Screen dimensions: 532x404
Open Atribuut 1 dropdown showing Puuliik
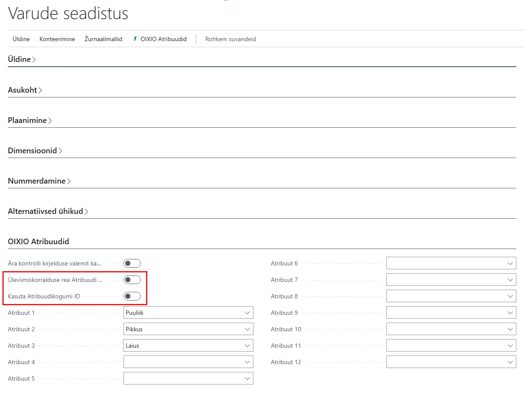click(188, 313)
